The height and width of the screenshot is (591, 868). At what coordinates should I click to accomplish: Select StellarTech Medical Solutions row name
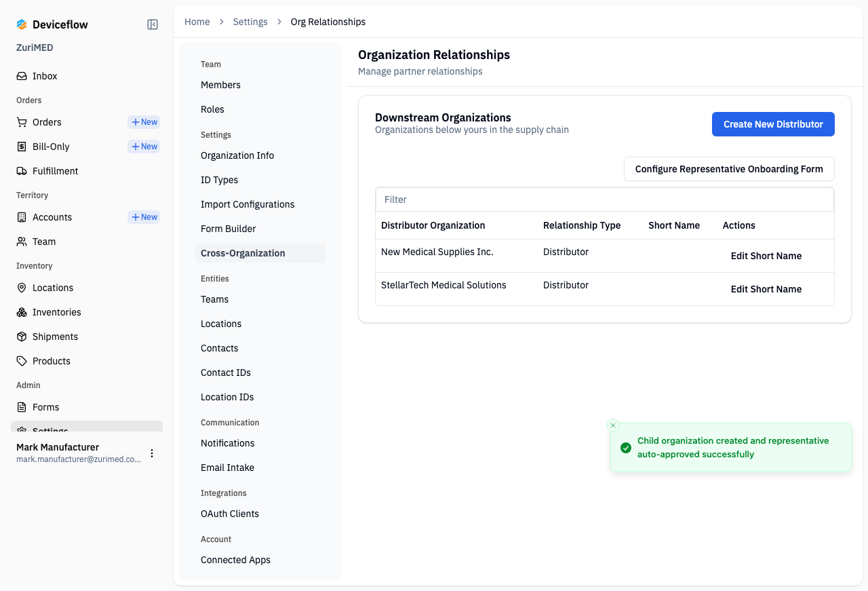tap(443, 285)
